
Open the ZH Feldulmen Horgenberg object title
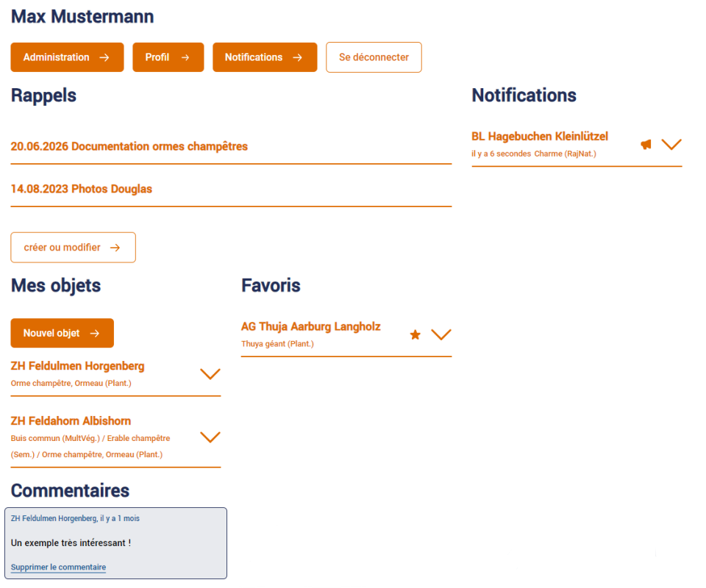pos(77,366)
